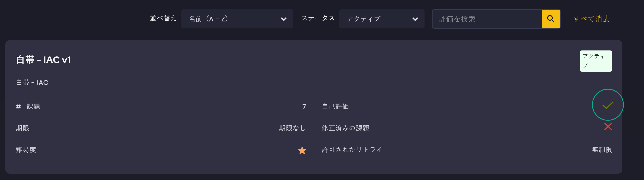Image resolution: width=644 pixels, height=180 pixels.
Task: Click the 許可されたリトライ row label
Action: click(x=352, y=150)
